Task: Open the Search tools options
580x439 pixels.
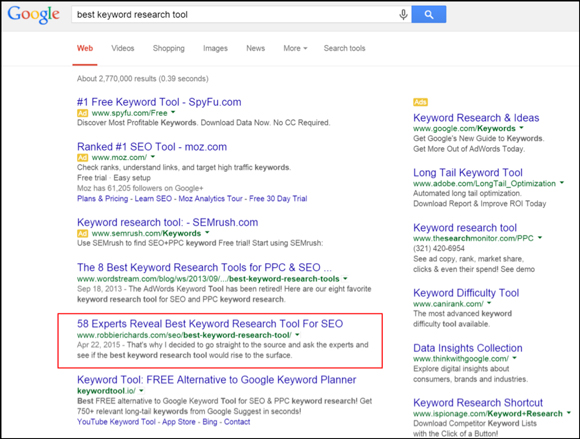Action: 344,48
